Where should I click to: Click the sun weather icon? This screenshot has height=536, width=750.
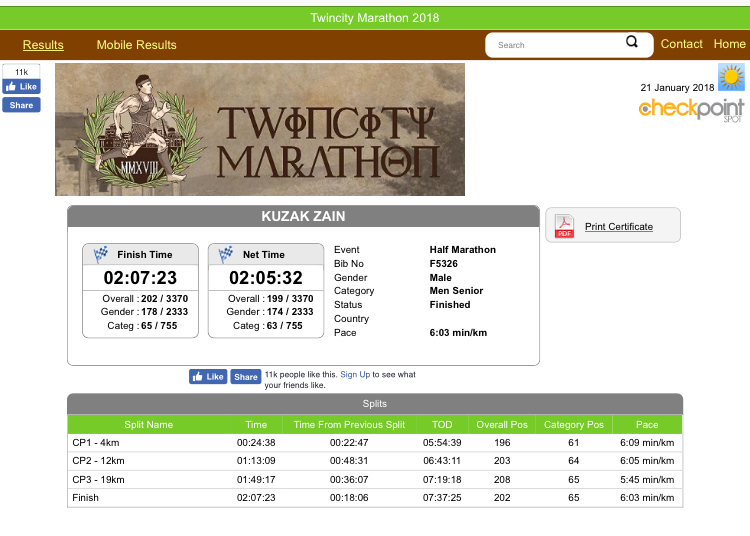[x=731, y=77]
